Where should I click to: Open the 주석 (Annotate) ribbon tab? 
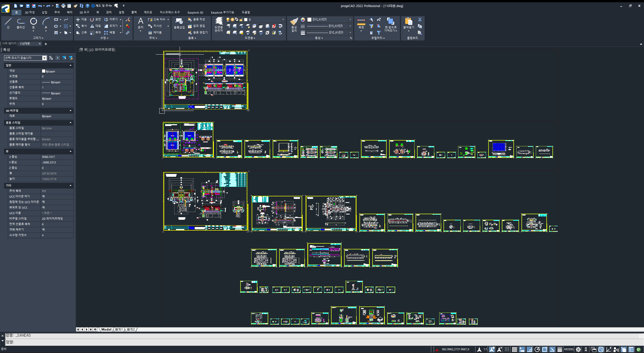(57, 12)
